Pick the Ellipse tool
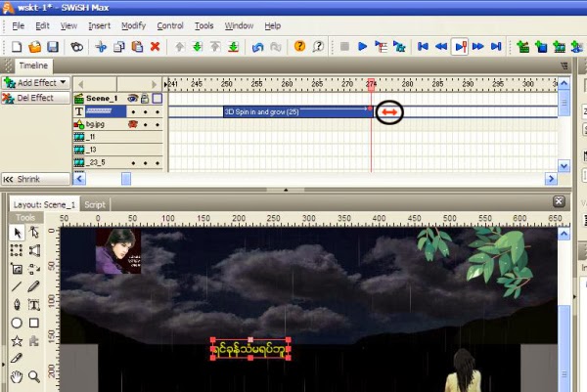587x392 pixels. pos(17,323)
